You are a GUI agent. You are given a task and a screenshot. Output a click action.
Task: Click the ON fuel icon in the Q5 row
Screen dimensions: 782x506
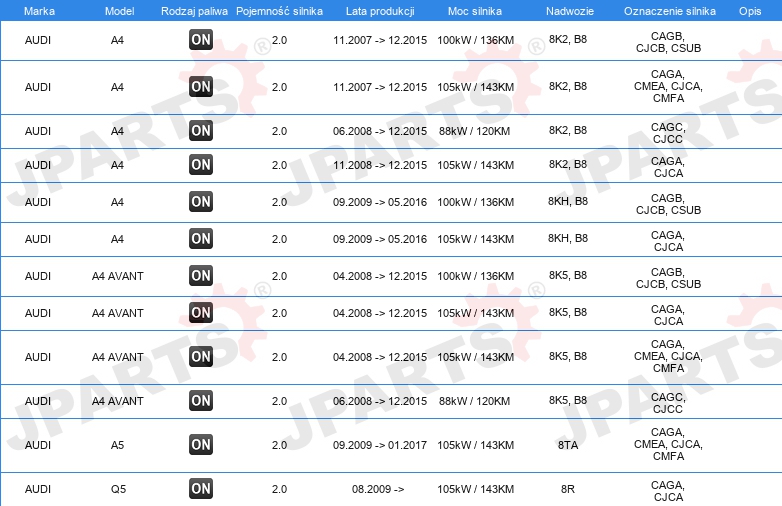coord(201,489)
